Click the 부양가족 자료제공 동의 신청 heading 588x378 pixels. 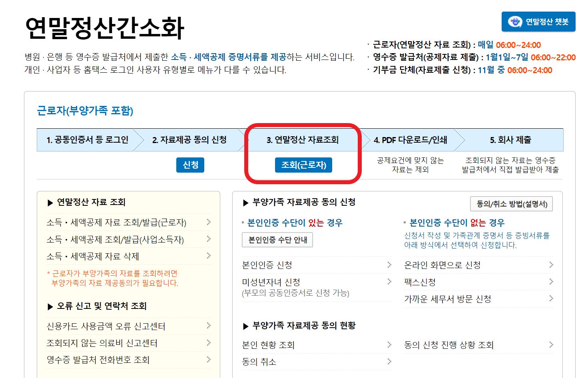point(304,202)
